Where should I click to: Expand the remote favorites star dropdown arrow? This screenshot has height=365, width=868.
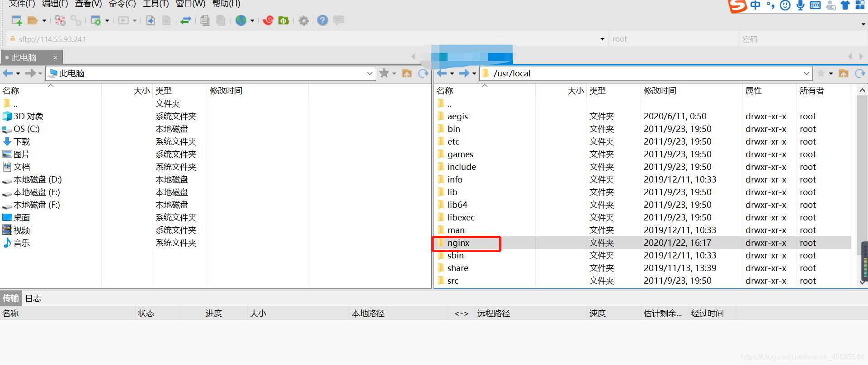831,74
